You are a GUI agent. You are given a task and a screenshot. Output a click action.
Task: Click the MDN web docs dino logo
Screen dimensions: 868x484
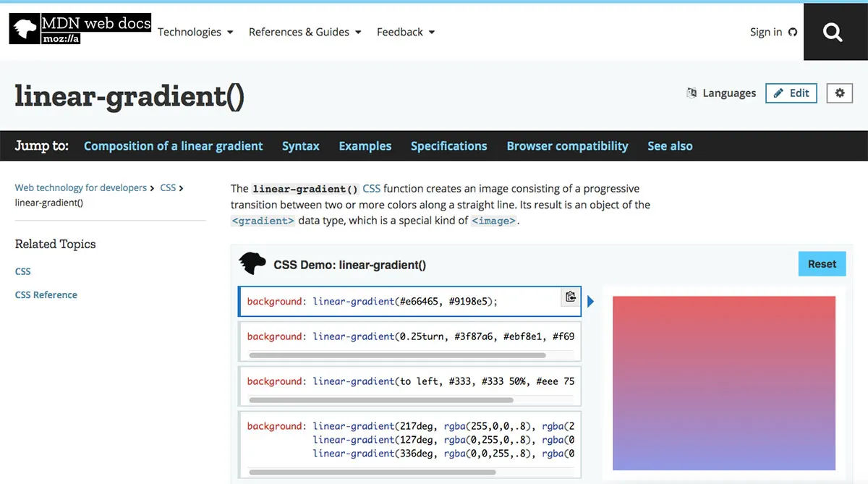click(x=24, y=30)
